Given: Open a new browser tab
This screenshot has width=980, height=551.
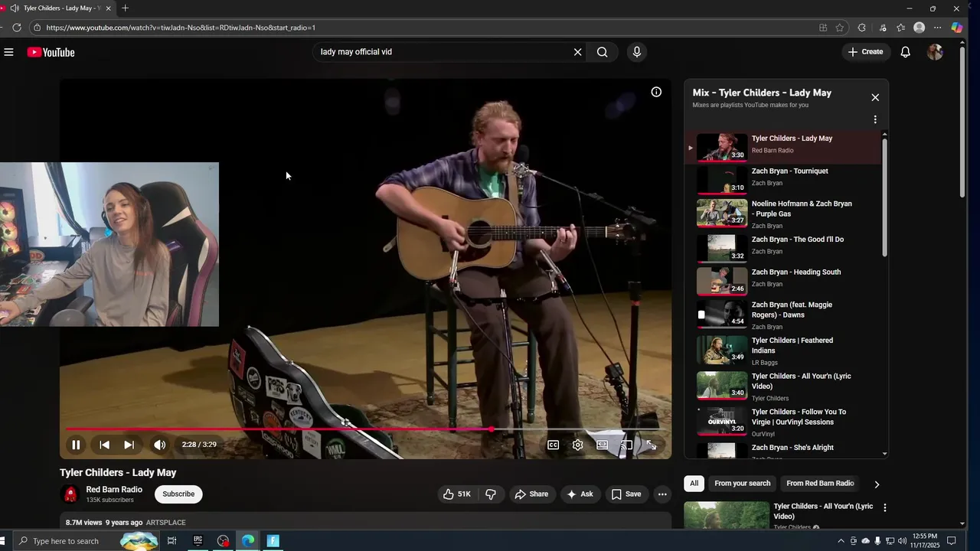Looking at the screenshot, I should 126,8.
